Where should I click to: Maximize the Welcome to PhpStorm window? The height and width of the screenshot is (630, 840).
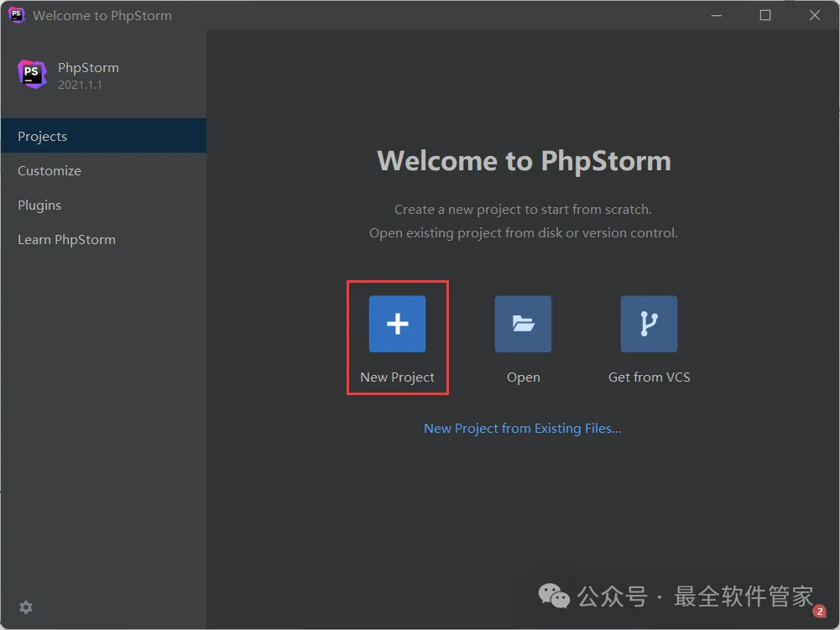[765, 15]
